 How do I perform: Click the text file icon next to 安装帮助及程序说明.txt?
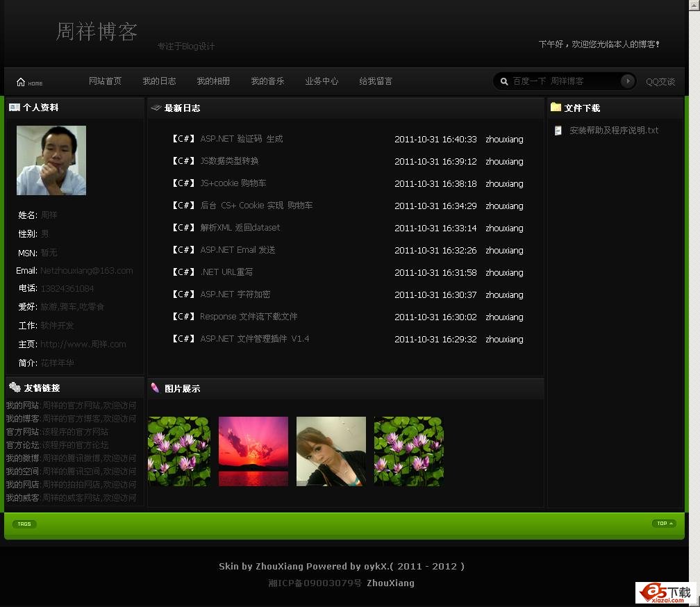pyautogui.click(x=557, y=130)
